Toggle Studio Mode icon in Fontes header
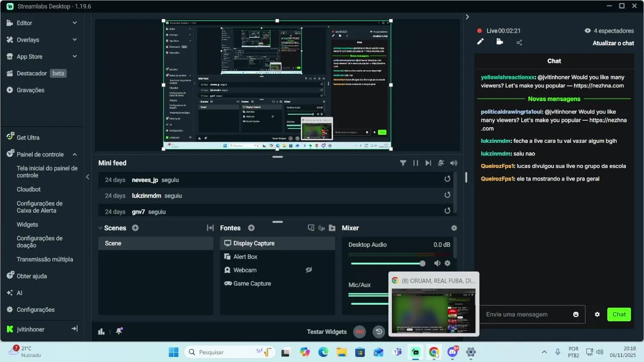The image size is (644, 362). [311, 228]
